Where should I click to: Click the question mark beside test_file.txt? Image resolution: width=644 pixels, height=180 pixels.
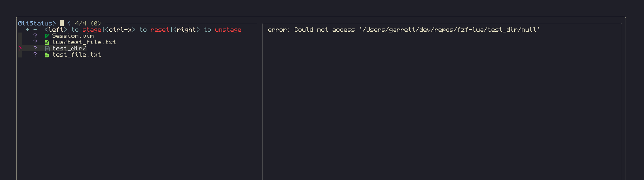[x=35, y=55]
